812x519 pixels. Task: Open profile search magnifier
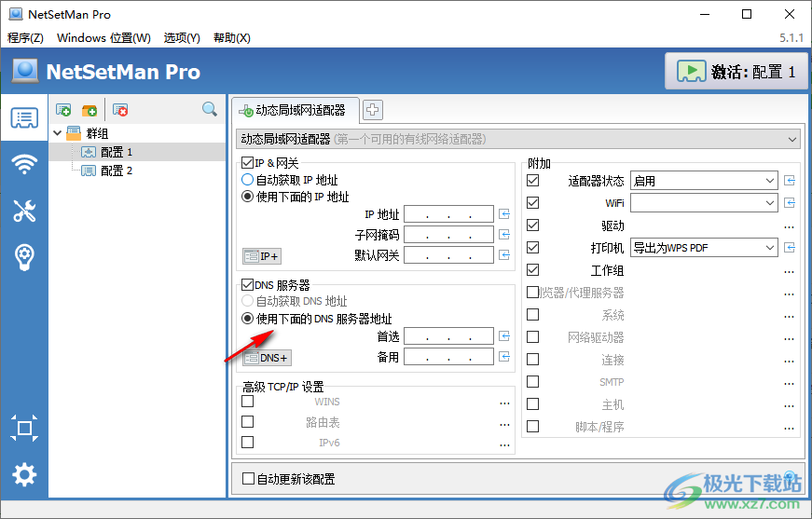coord(209,109)
